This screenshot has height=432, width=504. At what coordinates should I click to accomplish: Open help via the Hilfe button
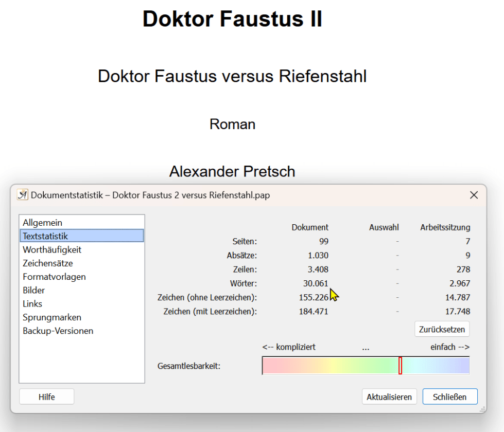pos(46,397)
